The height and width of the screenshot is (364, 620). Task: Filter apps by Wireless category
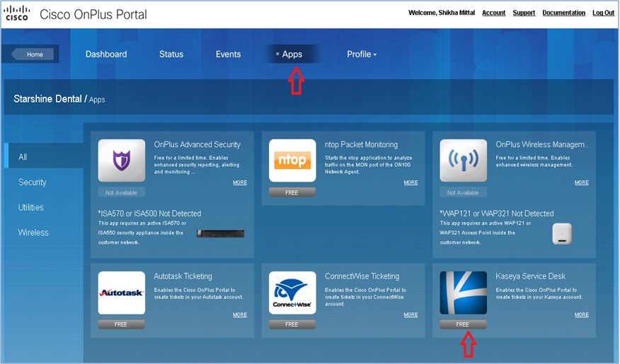[33, 233]
